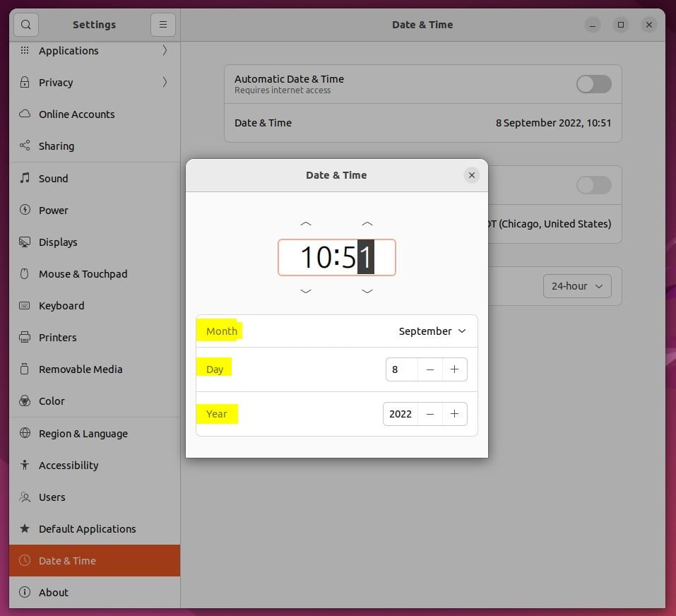Select the Sound settings icon
This screenshot has width=676, height=616.
21,178
